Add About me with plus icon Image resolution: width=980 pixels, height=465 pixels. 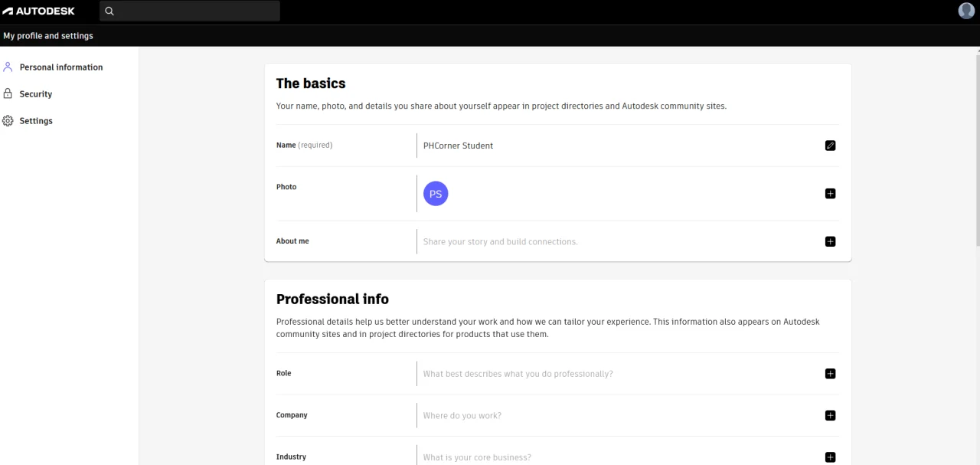tap(830, 241)
